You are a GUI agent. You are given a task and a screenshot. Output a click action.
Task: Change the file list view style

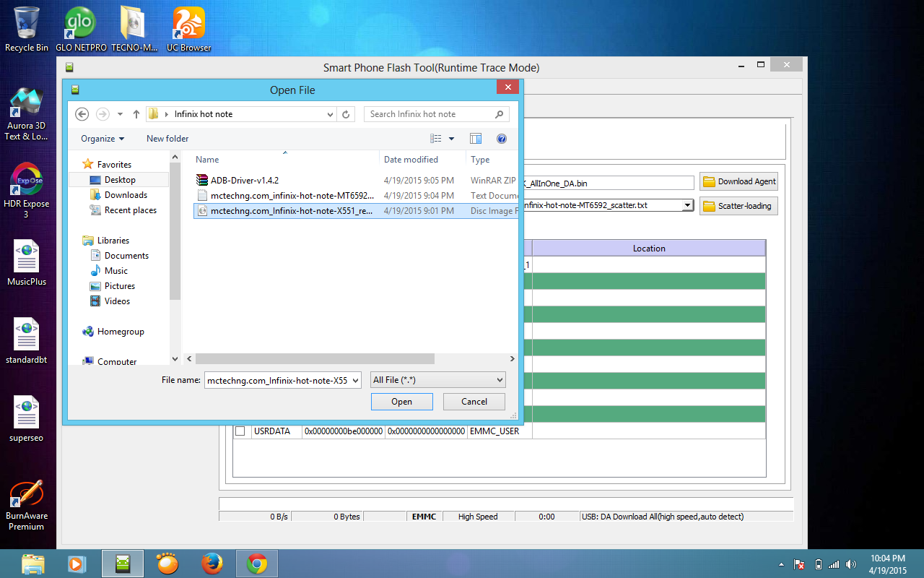point(436,139)
